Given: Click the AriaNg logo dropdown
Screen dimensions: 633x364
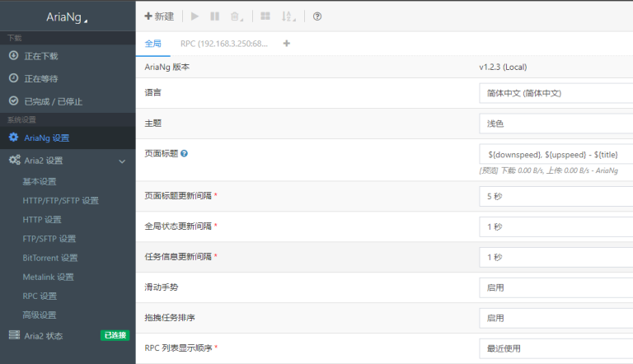Looking at the screenshot, I should coord(68,17).
